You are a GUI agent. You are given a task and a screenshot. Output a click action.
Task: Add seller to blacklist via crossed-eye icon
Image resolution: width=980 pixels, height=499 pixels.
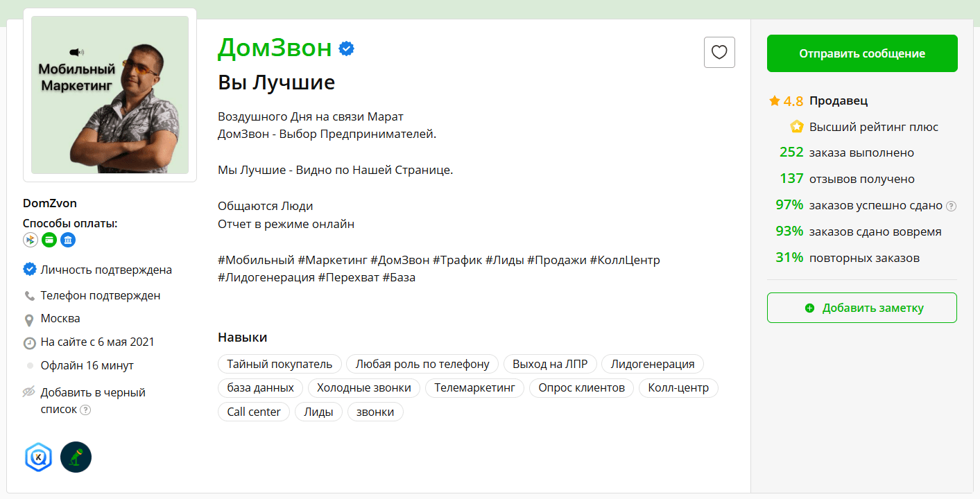coord(29,392)
